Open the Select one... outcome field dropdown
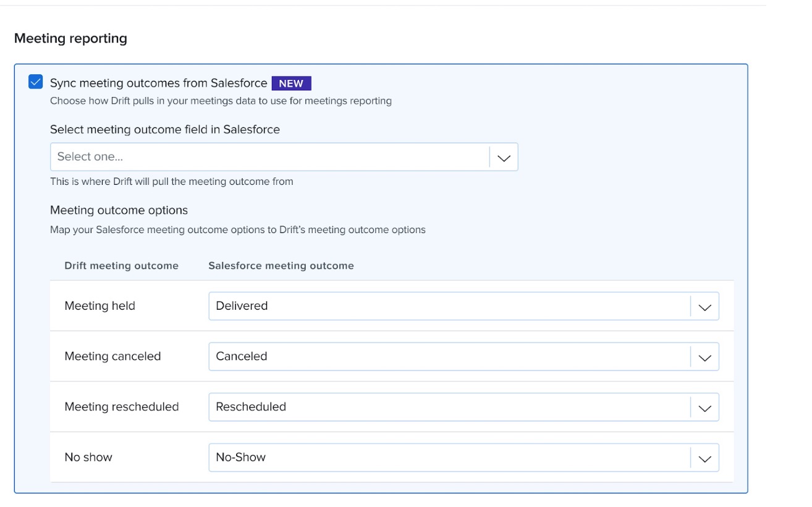 [284, 157]
